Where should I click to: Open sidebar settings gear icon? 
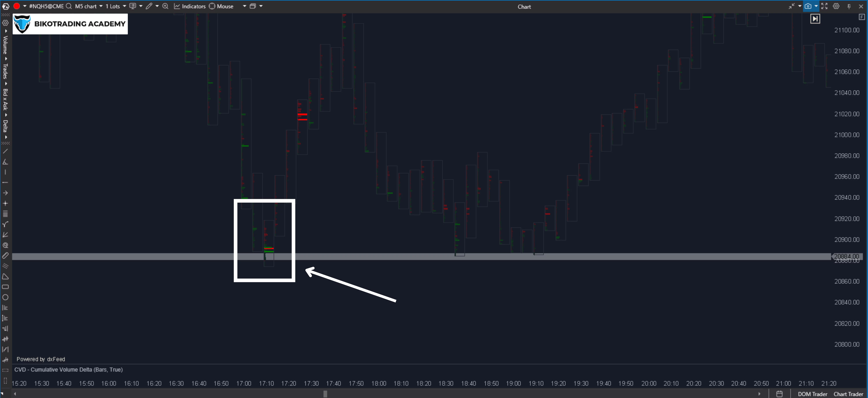coord(5,23)
